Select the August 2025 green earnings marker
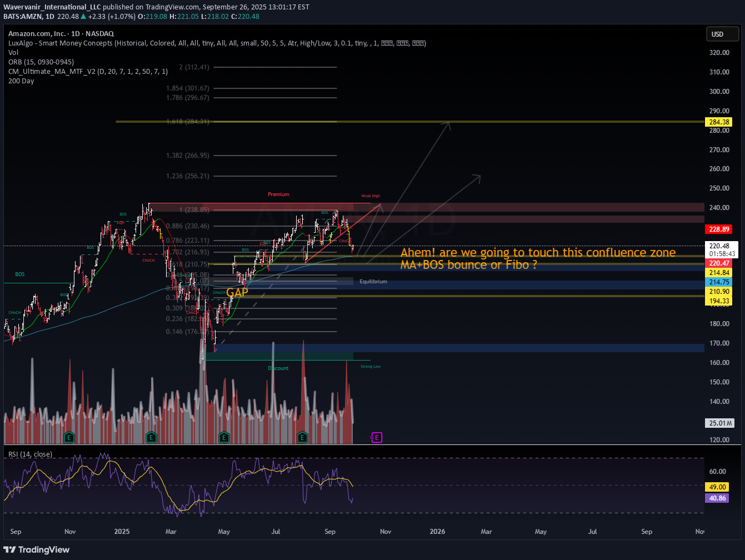This screenshot has height=560, width=745. tap(302, 437)
